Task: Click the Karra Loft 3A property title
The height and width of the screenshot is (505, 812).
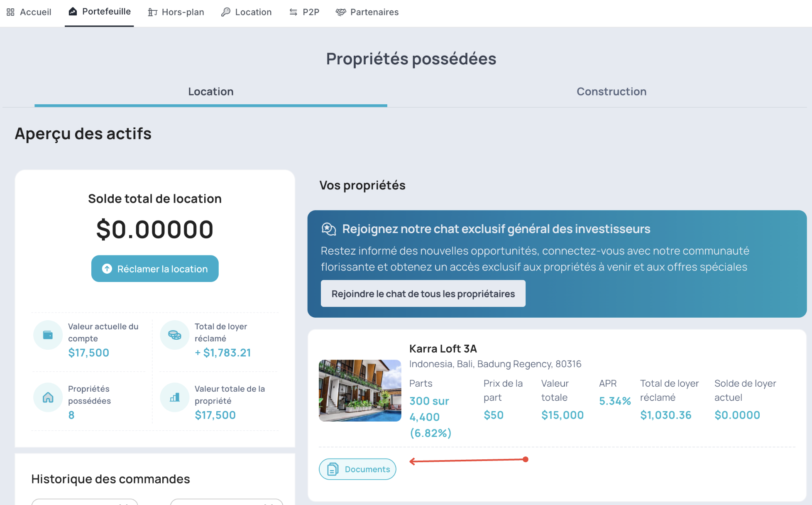Action: [443, 348]
